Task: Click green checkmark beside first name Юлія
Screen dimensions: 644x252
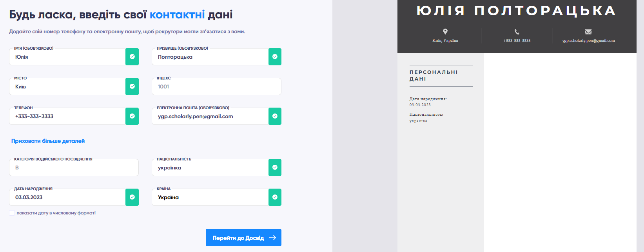Action: pos(132,57)
